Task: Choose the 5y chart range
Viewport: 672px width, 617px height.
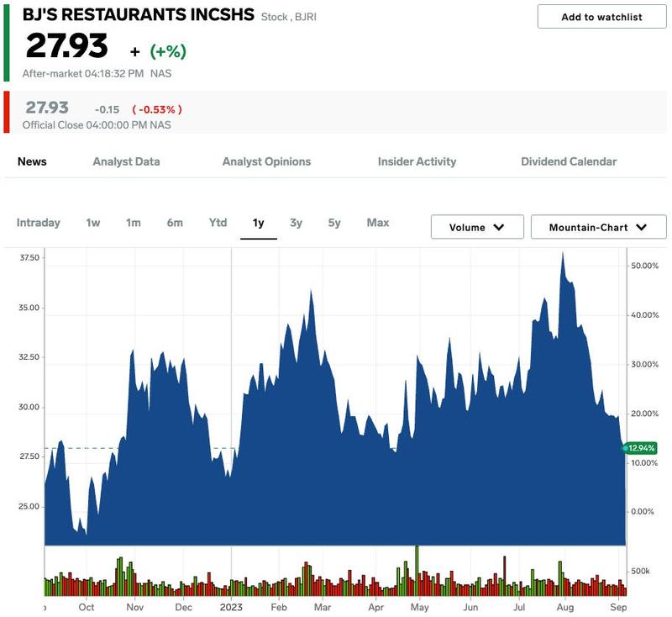Action: coord(334,223)
